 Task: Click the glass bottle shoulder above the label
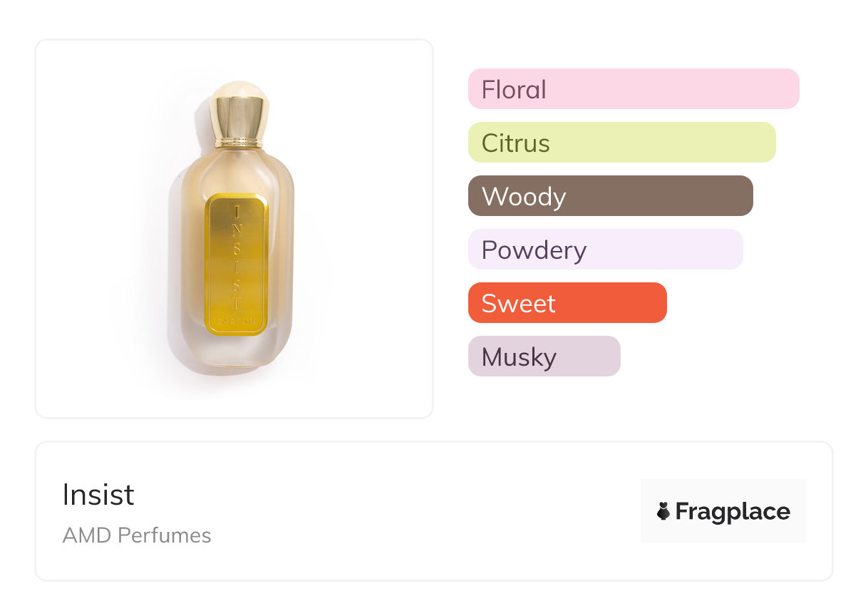tap(237, 171)
